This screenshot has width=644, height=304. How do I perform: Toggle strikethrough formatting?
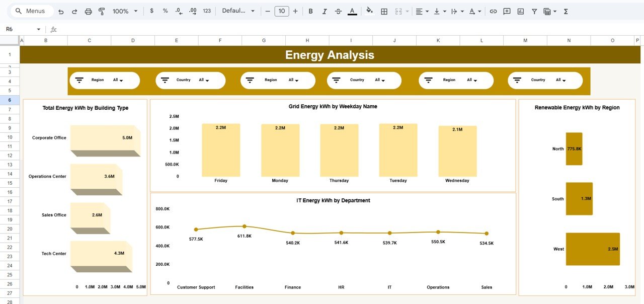pyautogui.click(x=338, y=11)
